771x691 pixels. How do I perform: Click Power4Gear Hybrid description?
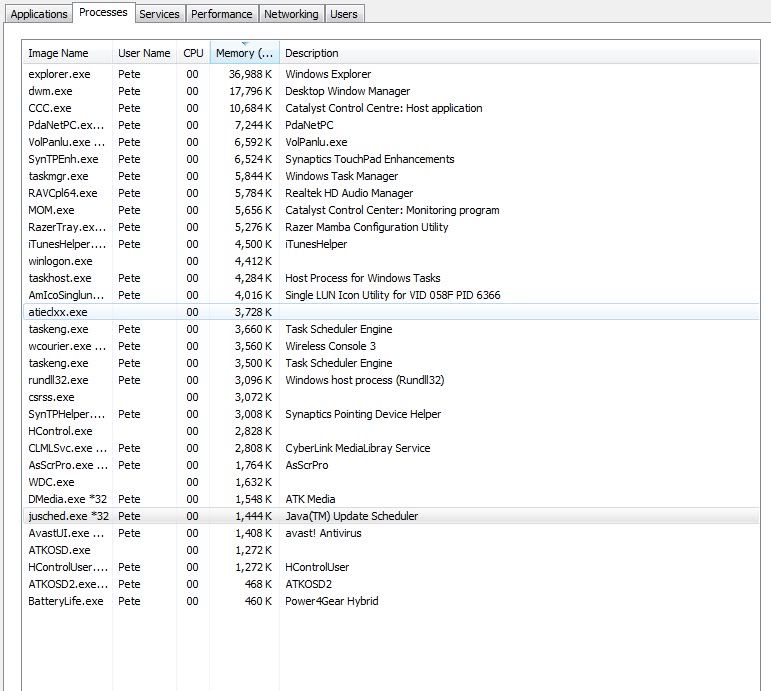pos(332,601)
